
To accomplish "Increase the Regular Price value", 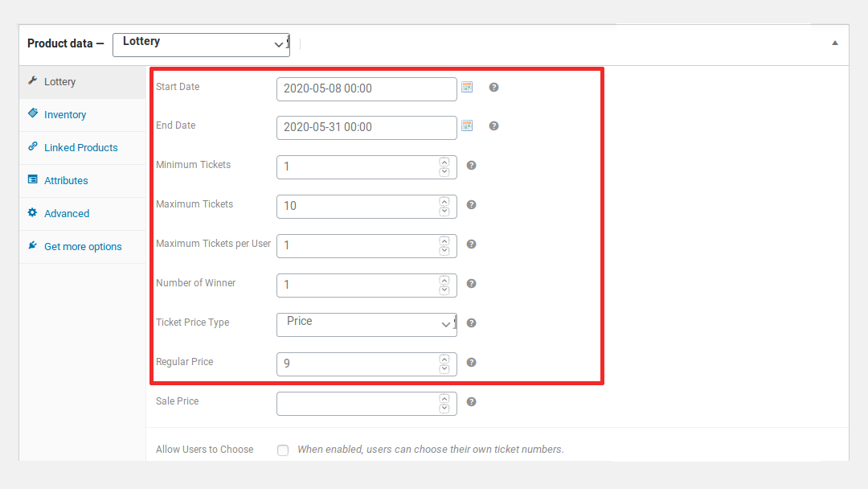I will [x=444, y=359].
